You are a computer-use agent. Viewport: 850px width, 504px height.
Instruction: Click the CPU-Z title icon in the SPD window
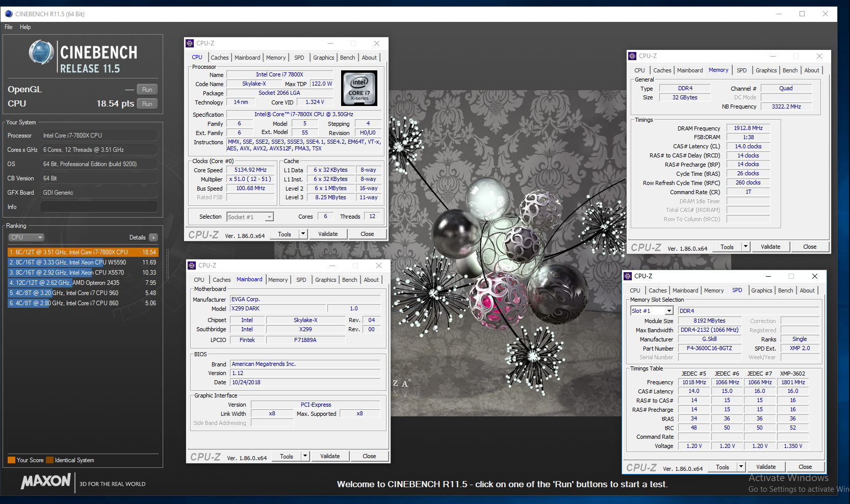tap(628, 276)
